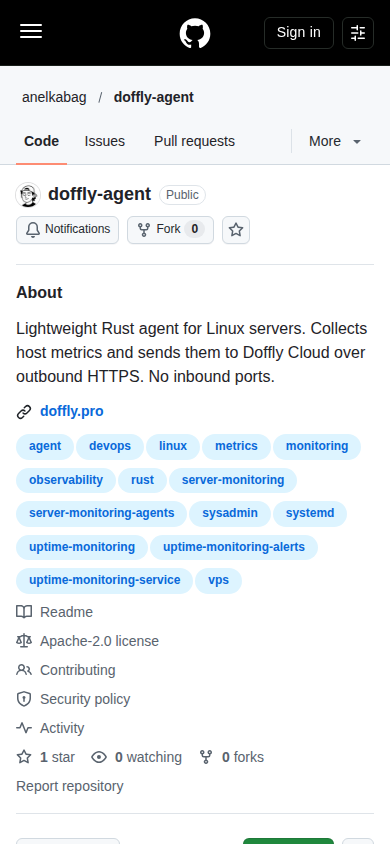This screenshot has height=844, width=390.
Task: Open the hamburger navigation menu
Action: click(x=31, y=32)
